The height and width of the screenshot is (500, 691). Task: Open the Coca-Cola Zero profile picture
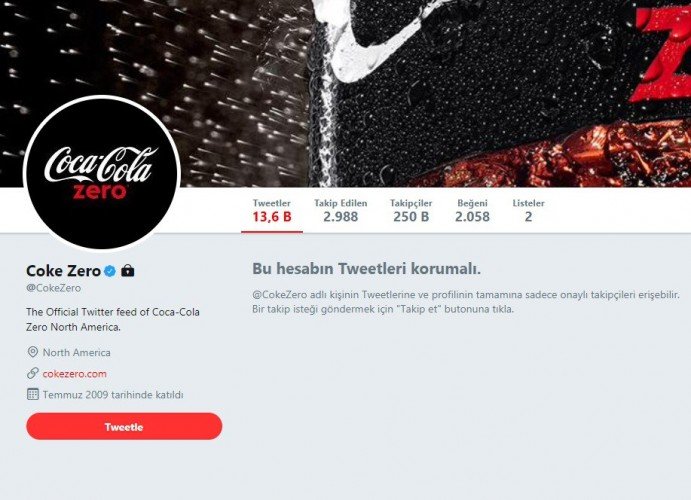tap(102, 173)
